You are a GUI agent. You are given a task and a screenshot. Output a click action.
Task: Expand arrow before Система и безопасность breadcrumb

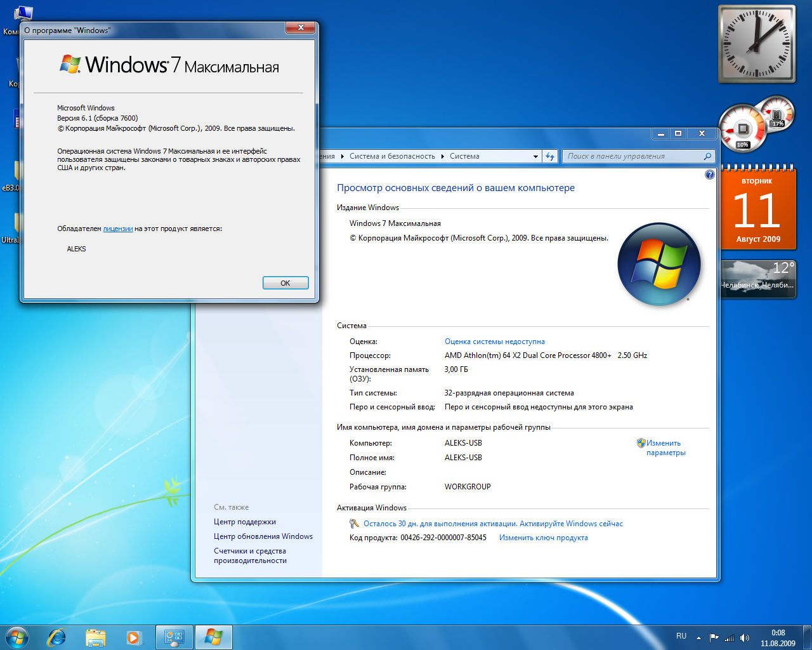[x=342, y=156]
